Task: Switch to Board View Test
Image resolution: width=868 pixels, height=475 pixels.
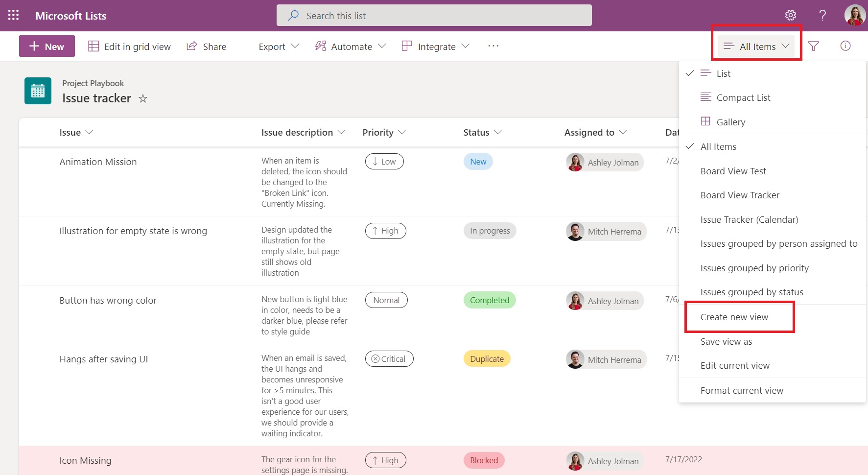Action: [x=773, y=171]
